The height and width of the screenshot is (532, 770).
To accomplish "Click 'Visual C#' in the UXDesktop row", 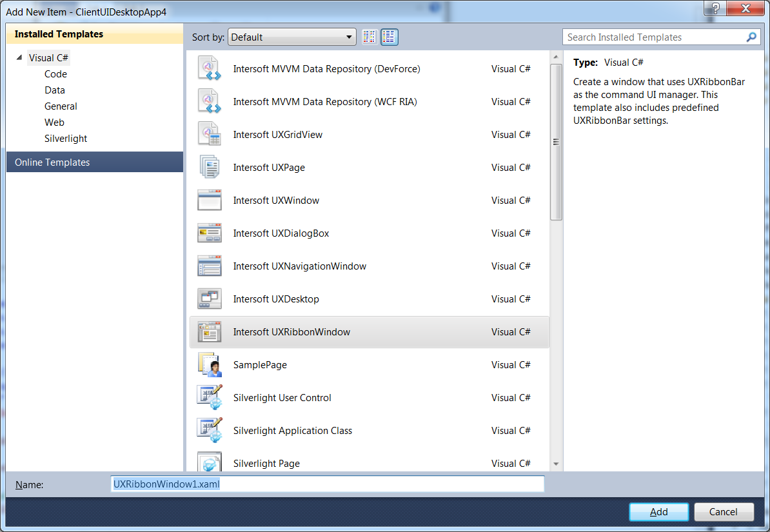I will coord(511,299).
